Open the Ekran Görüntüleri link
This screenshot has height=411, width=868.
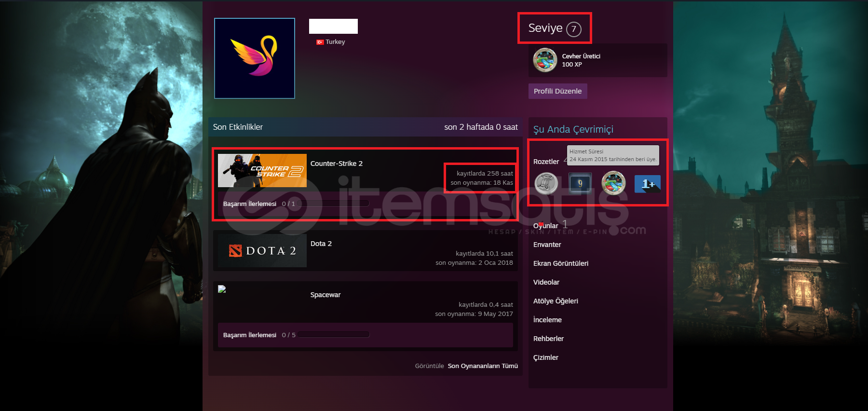coord(561,263)
